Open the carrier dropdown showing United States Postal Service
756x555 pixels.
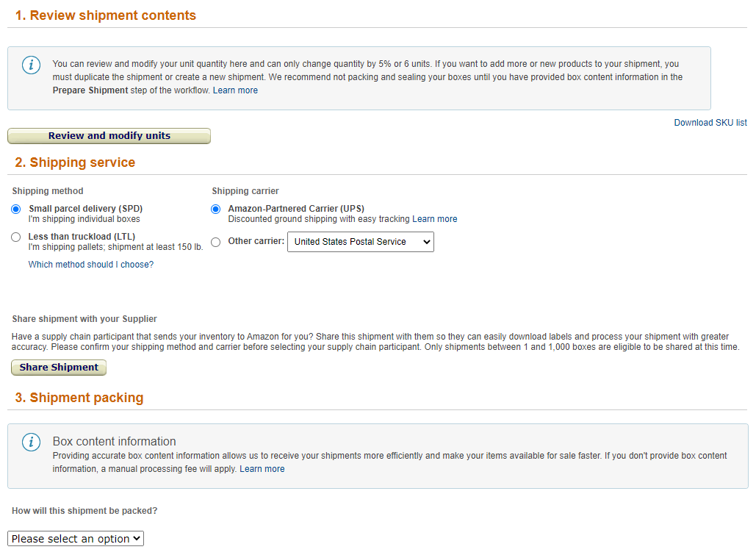[x=360, y=242]
